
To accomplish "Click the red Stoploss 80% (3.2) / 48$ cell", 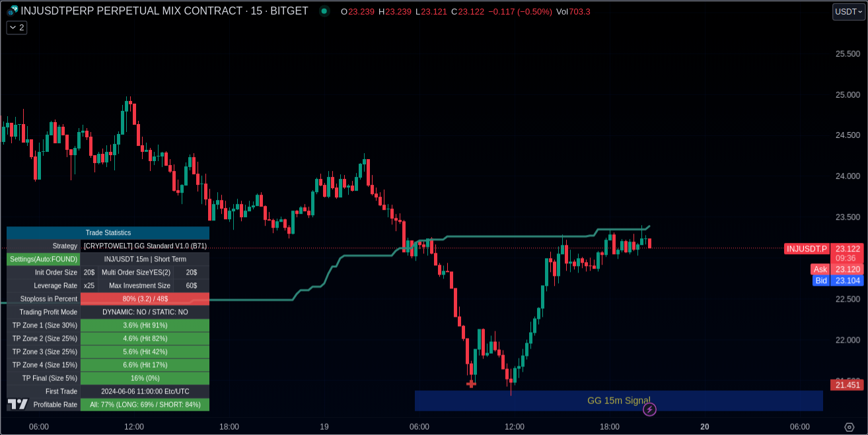I will (x=145, y=299).
